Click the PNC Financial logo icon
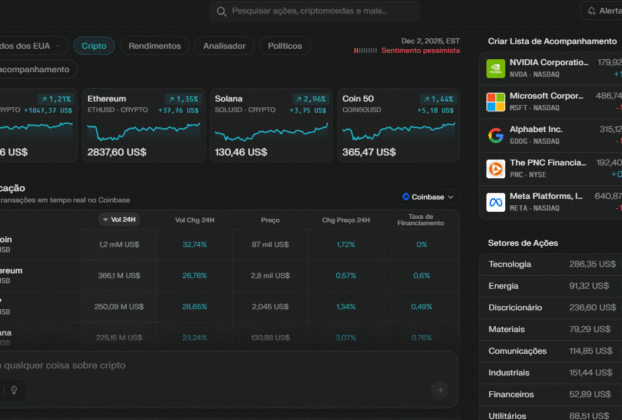The height and width of the screenshot is (420, 622). point(495,168)
